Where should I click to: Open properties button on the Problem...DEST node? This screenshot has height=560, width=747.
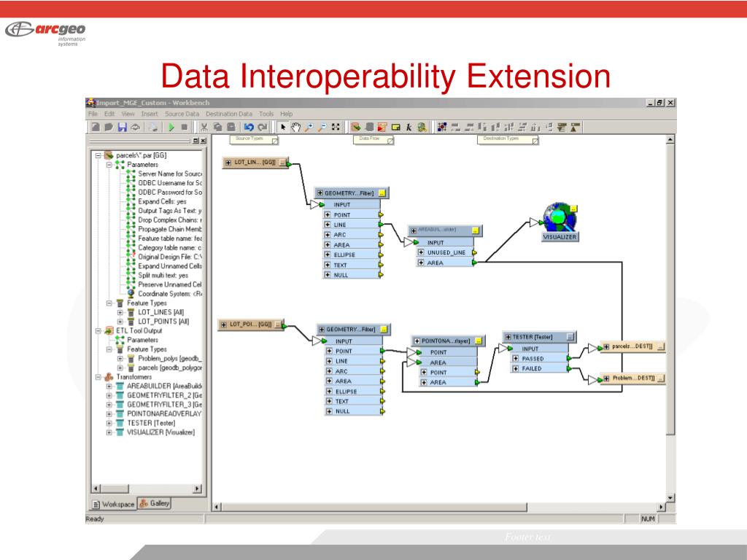pos(660,378)
